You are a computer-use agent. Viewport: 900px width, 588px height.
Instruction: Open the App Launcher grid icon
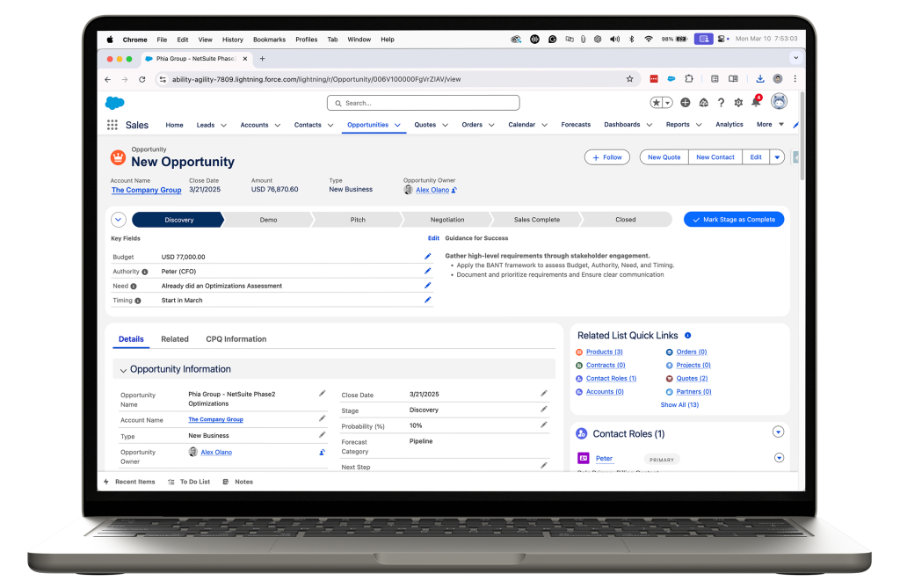112,125
